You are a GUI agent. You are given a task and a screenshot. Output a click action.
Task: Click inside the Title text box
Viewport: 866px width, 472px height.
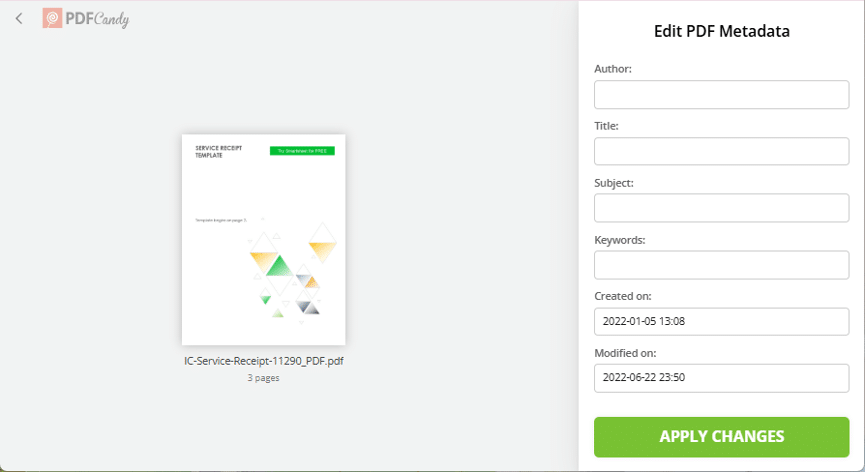(x=721, y=151)
